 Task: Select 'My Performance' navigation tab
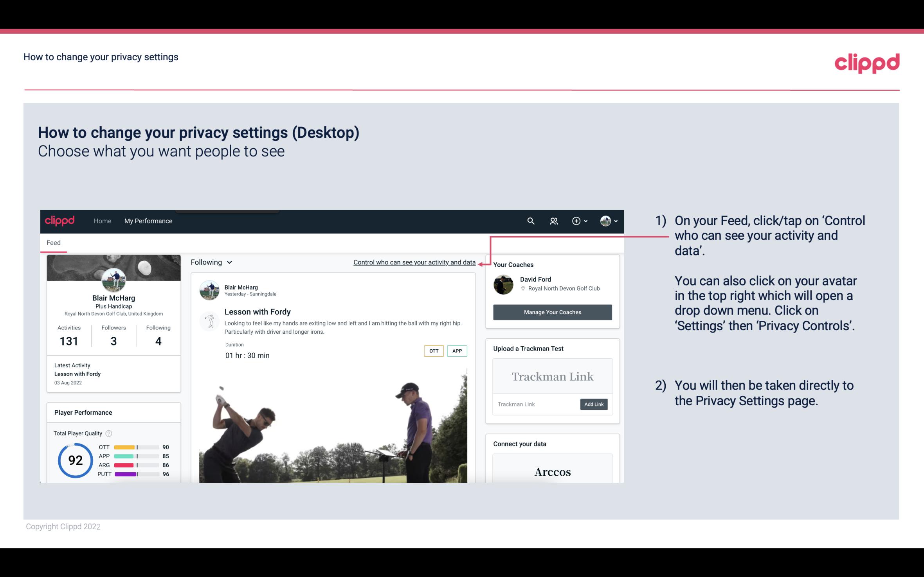tap(148, 221)
